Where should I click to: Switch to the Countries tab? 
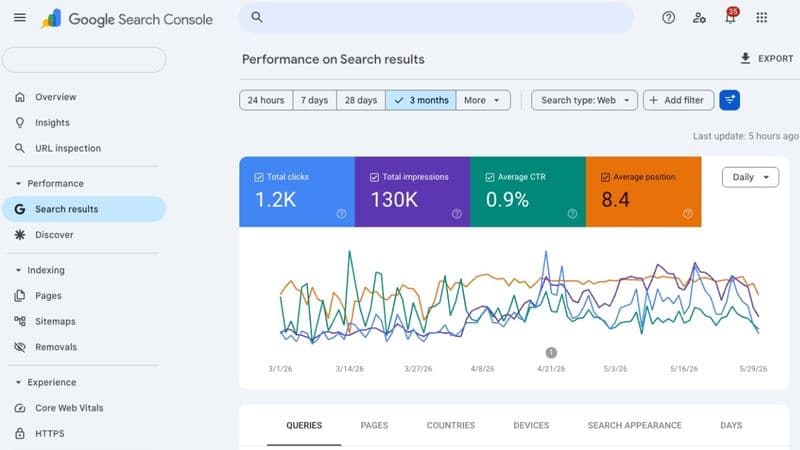[451, 426]
